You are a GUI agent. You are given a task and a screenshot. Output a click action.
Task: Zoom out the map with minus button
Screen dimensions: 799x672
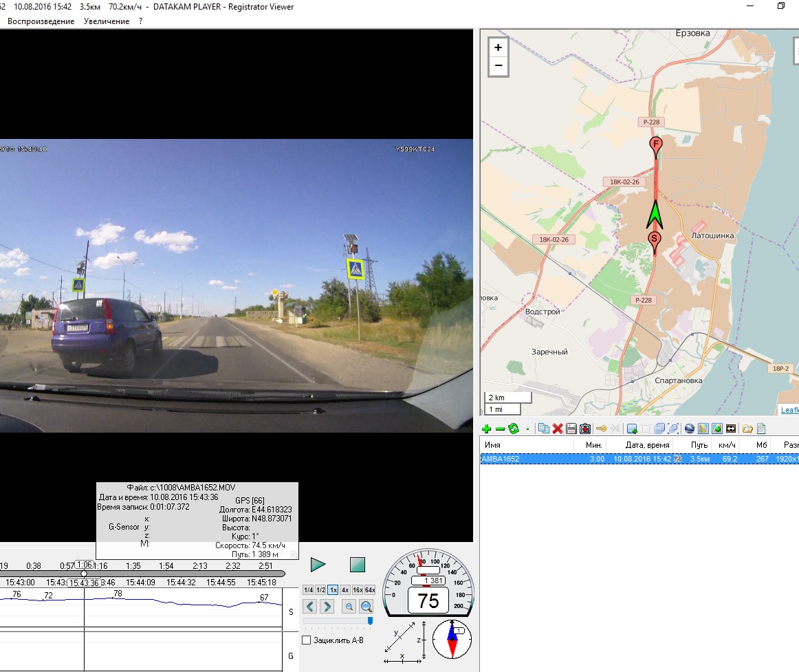click(x=498, y=66)
